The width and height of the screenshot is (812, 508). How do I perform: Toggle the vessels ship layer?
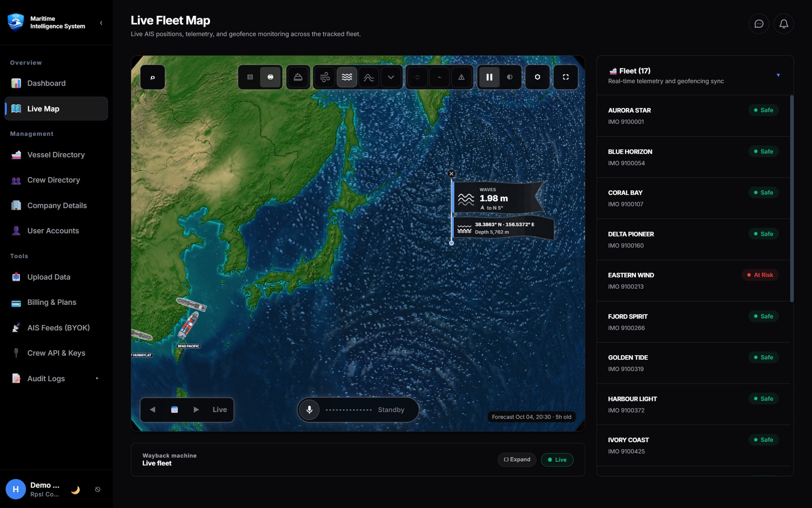[298, 77]
